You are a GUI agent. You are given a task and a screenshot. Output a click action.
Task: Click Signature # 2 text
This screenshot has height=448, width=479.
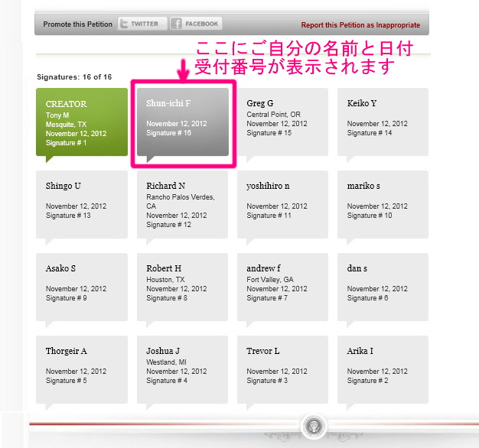(x=367, y=381)
